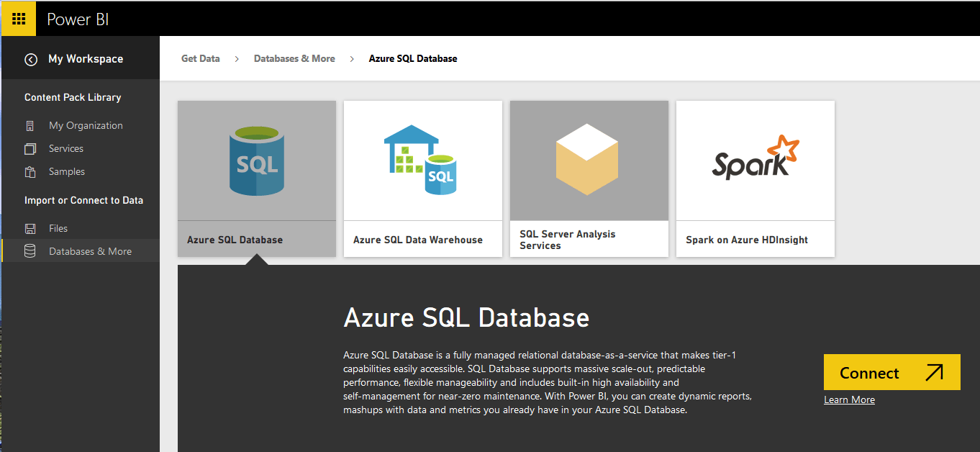The width and height of the screenshot is (980, 452).
Task: Select the Azure SQL Data Warehouse tile
Action: click(x=422, y=178)
